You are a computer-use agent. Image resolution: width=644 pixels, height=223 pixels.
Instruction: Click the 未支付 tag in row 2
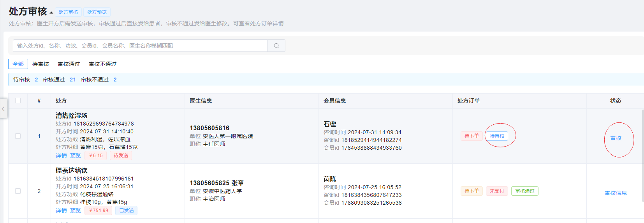(497, 191)
